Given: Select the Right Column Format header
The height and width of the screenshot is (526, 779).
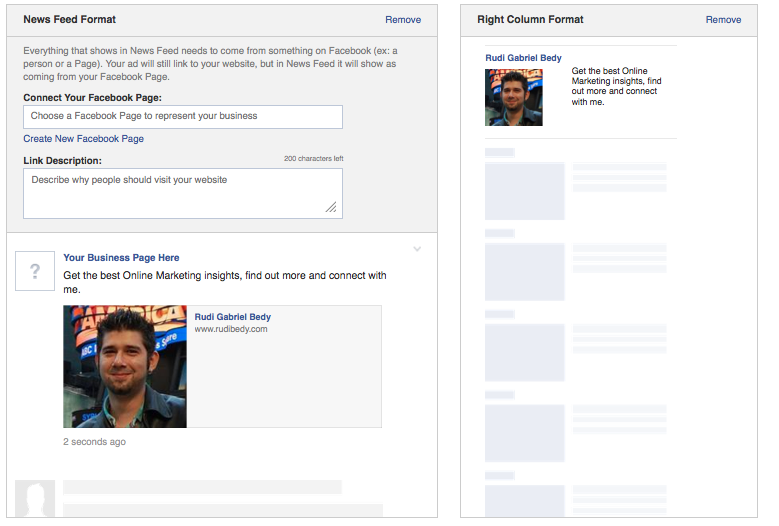Looking at the screenshot, I should [530, 20].
